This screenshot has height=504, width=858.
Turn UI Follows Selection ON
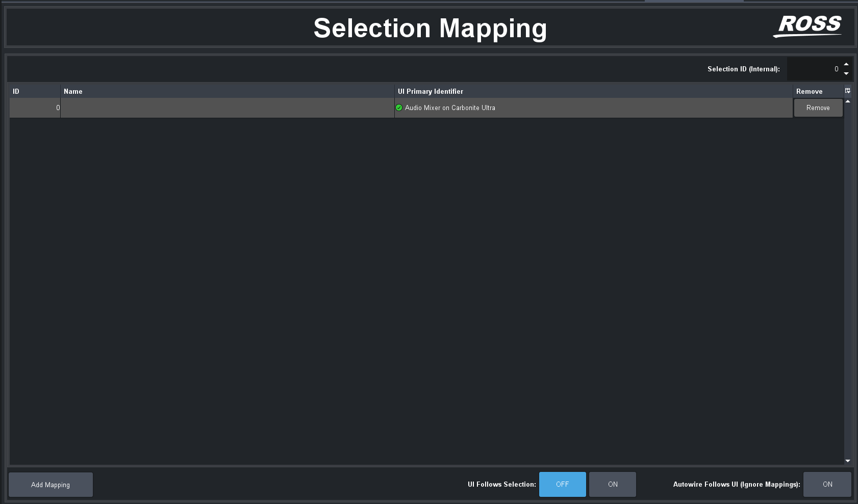tap(612, 484)
